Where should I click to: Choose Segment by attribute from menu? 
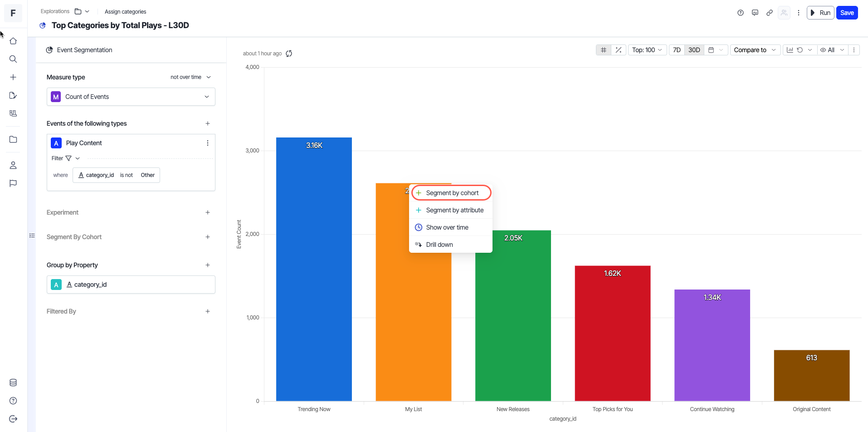tap(454, 210)
